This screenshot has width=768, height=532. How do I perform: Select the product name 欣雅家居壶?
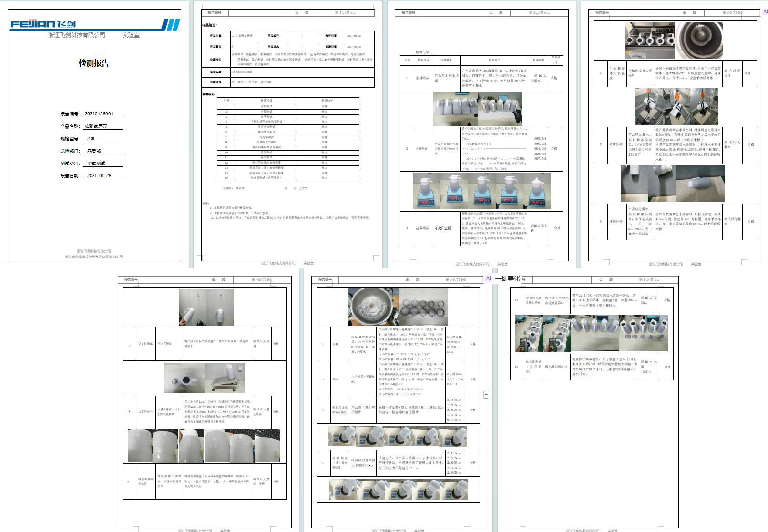[95, 127]
